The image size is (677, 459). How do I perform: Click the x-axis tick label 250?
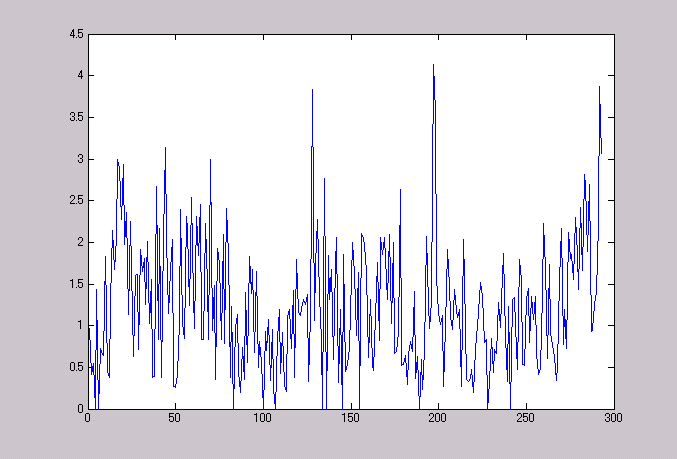525,419
